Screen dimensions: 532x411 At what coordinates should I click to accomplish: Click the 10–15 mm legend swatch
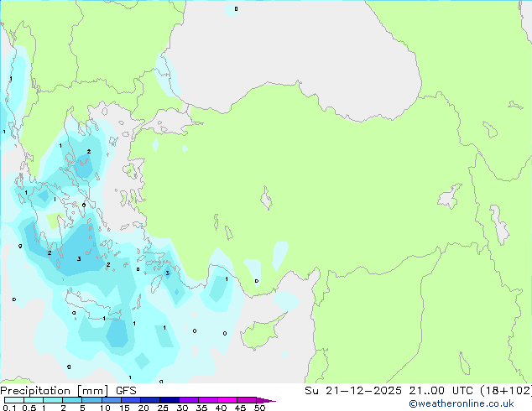point(112,400)
